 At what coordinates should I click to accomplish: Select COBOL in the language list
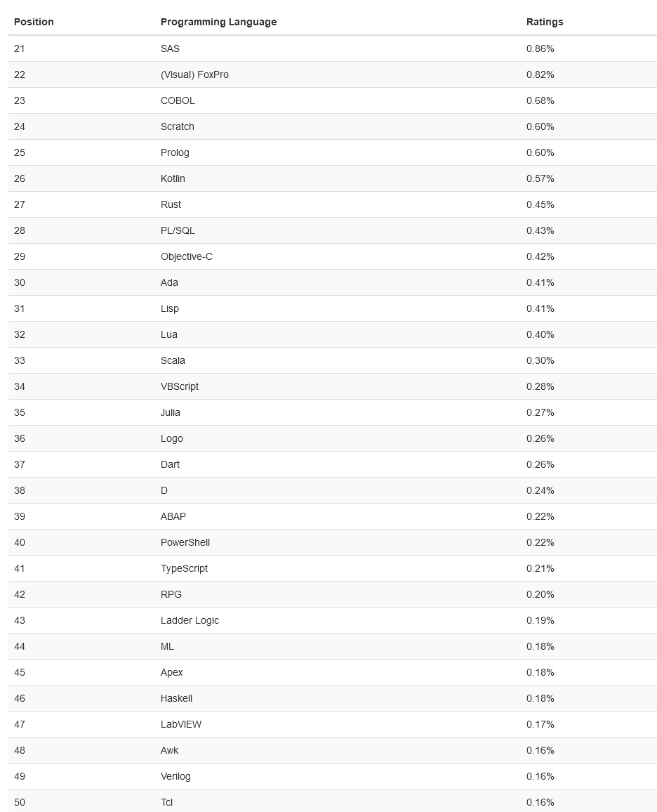(x=178, y=100)
